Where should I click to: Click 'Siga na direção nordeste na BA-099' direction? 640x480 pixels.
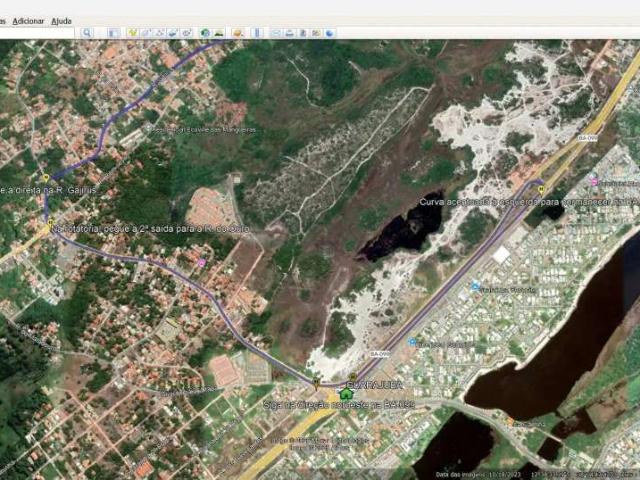339,404
